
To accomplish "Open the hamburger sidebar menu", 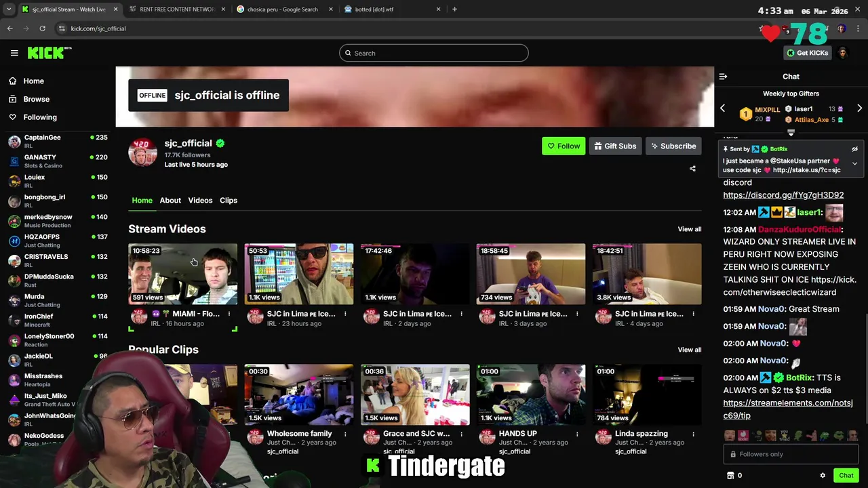I will (14, 53).
